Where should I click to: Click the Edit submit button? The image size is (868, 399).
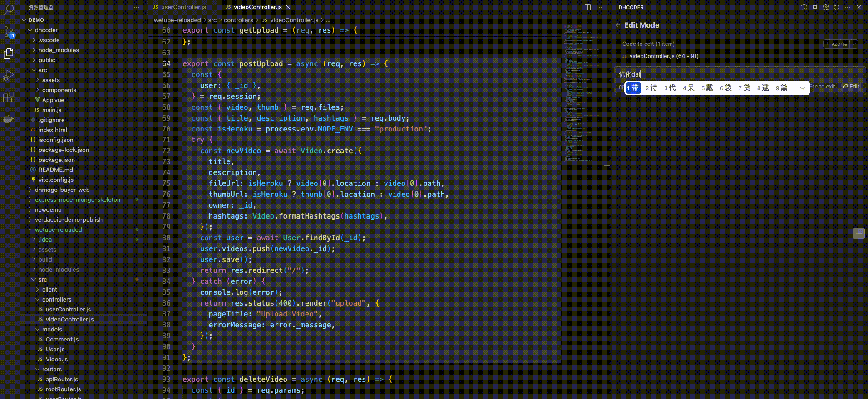pos(851,87)
